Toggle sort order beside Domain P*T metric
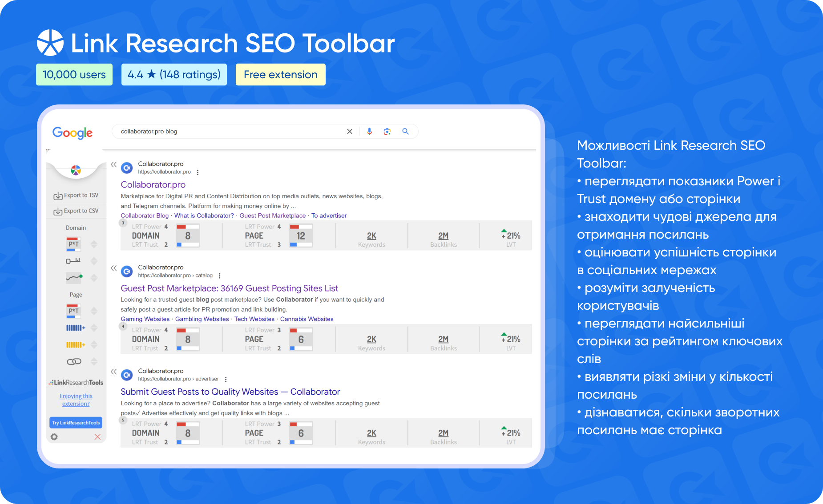The image size is (823, 504). 94,244
